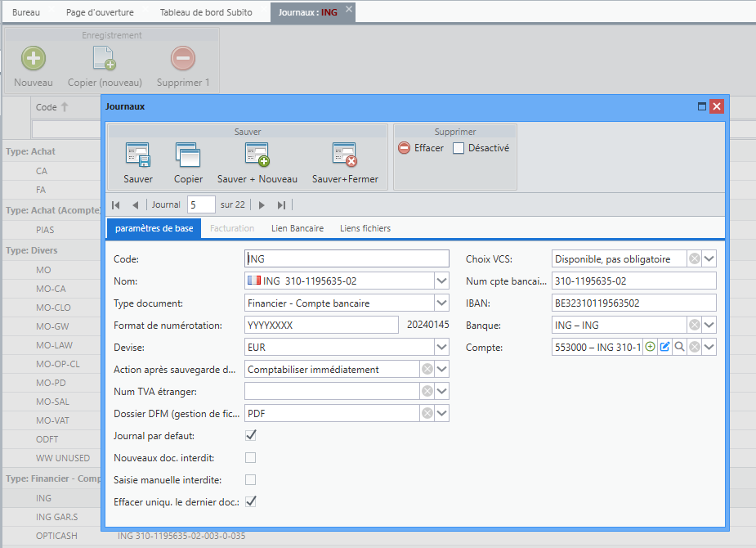Viewport: 756px width, 548px height.
Task: Click the Sauver + Nouveau icon
Action: click(257, 155)
